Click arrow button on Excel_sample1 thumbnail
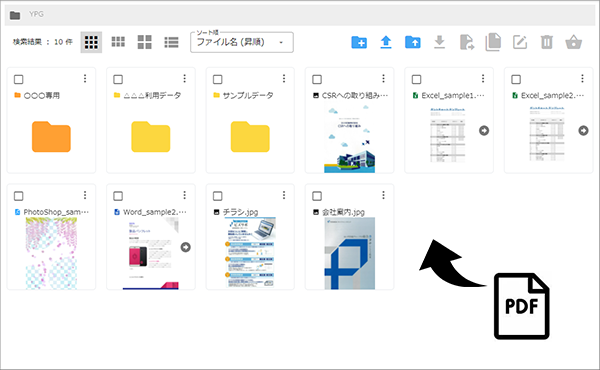 [x=484, y=130]
